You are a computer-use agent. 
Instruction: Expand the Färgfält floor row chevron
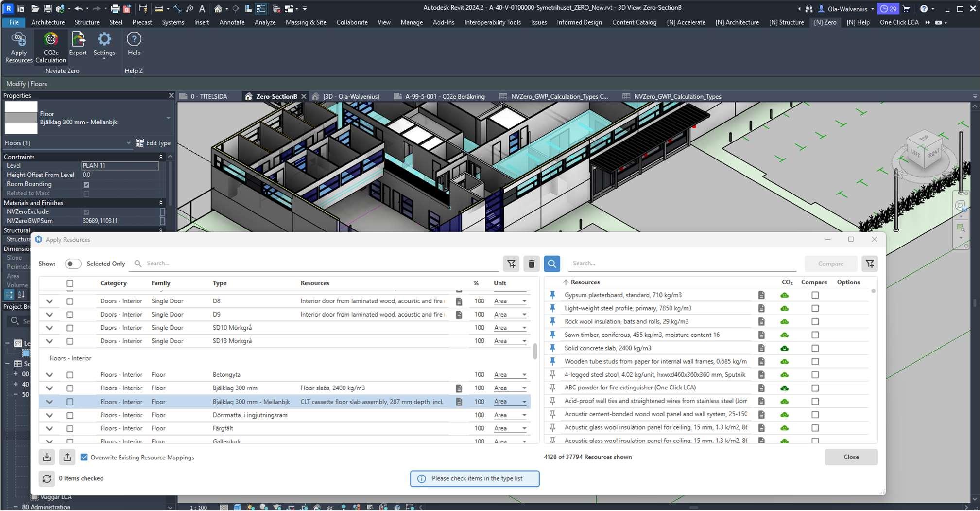tap(49, 428)
